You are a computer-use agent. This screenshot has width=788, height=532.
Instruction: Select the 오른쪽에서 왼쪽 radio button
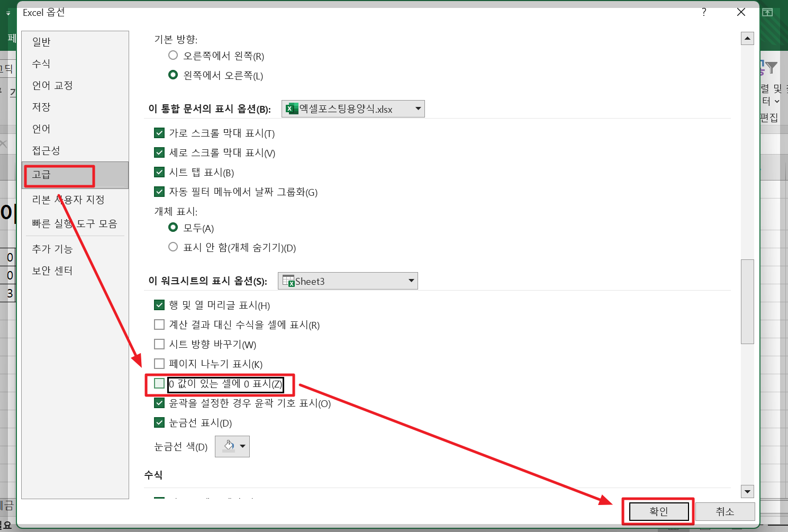173,55
